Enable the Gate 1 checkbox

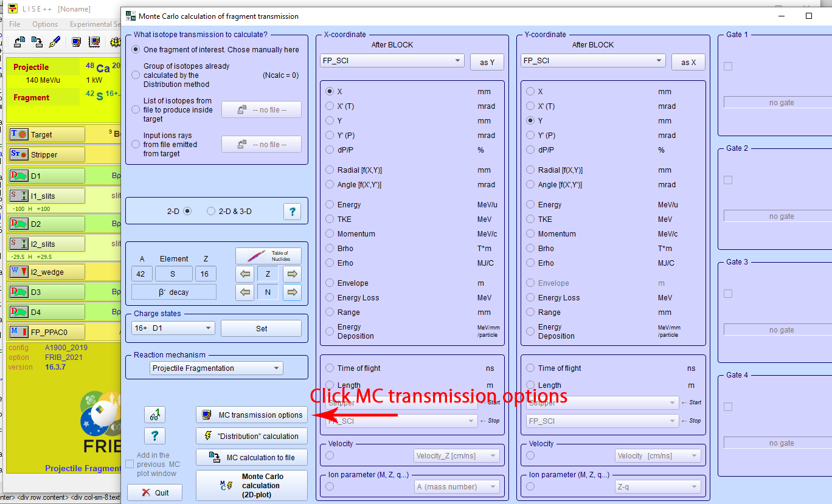point(728,66)
